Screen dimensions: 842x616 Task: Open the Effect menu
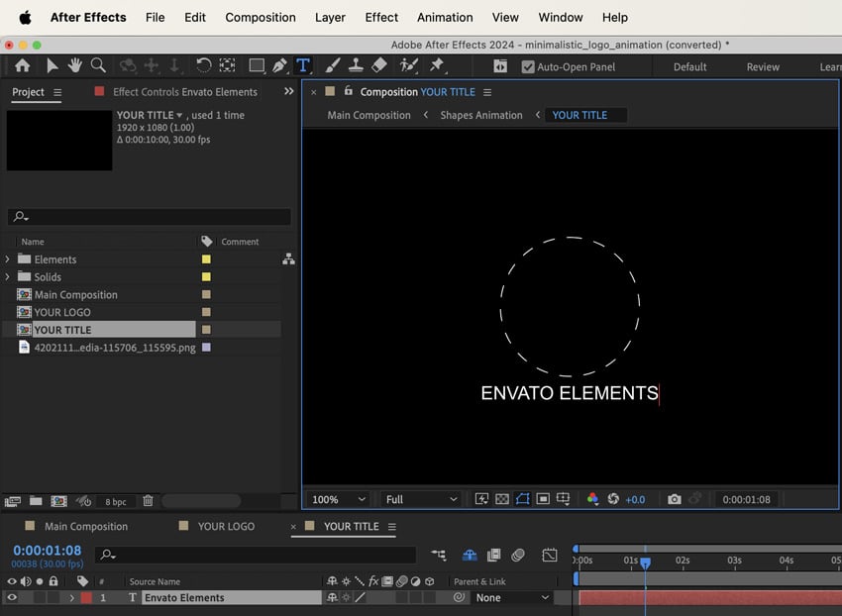click(381, 17)
